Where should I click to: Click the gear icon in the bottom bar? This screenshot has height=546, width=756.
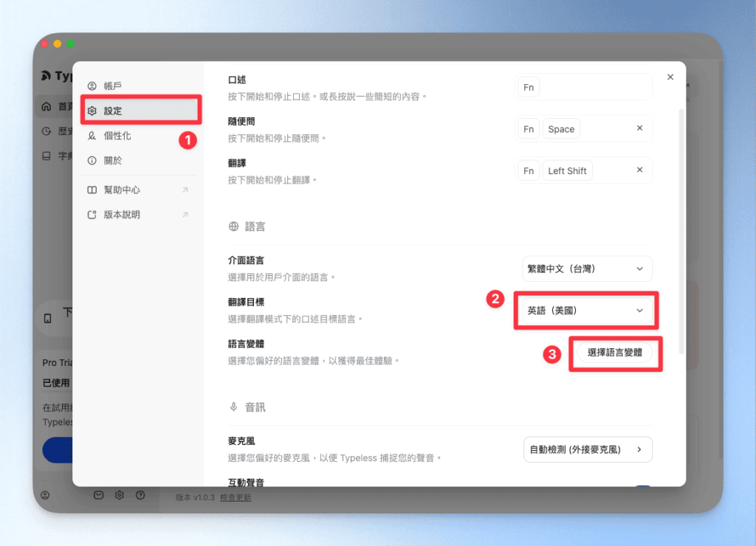tap(119, 495)
